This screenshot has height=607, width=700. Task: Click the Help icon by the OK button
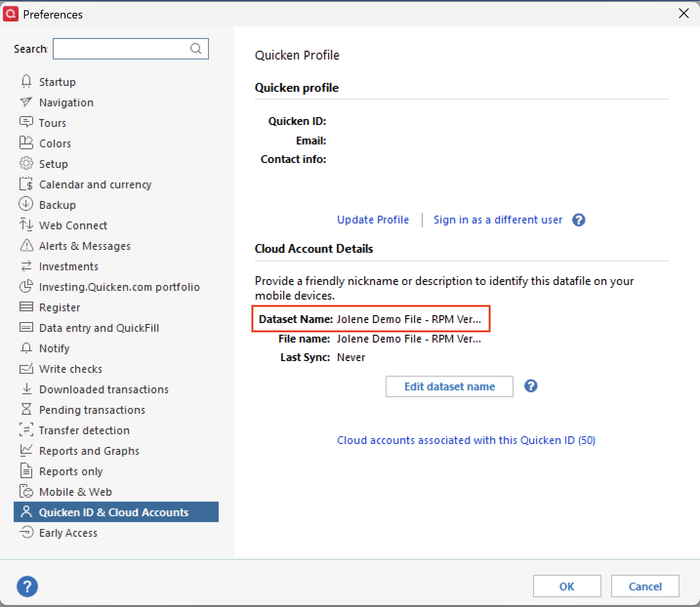coord(27,586)
